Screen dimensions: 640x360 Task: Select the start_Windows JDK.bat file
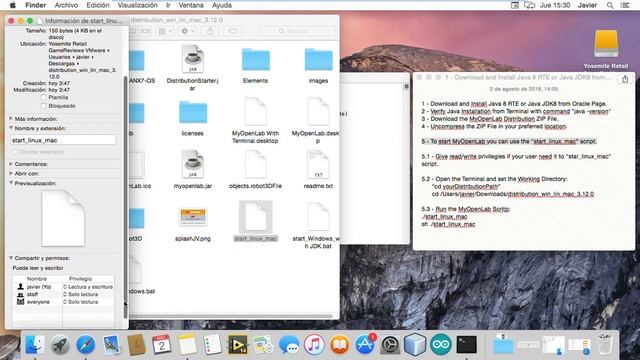click(x=318, y=217)
